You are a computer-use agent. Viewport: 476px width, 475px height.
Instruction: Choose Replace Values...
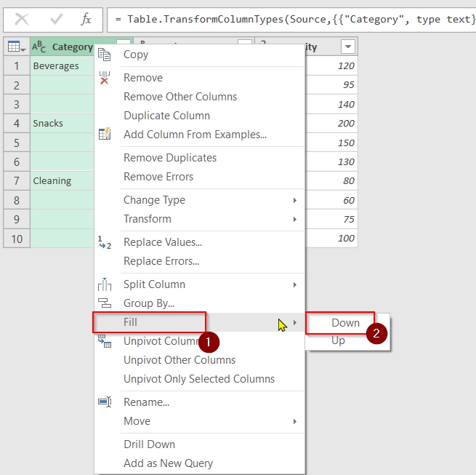click(x=163, y=242)
